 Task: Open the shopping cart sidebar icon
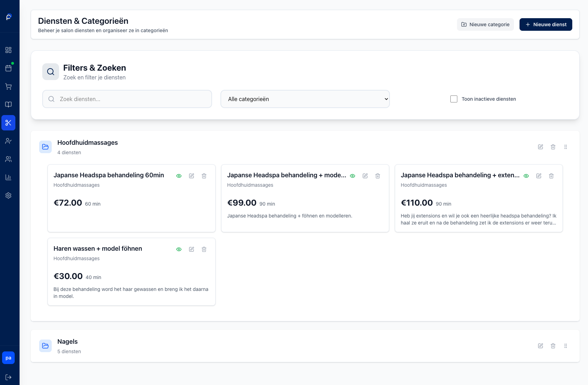coord(8,86)
